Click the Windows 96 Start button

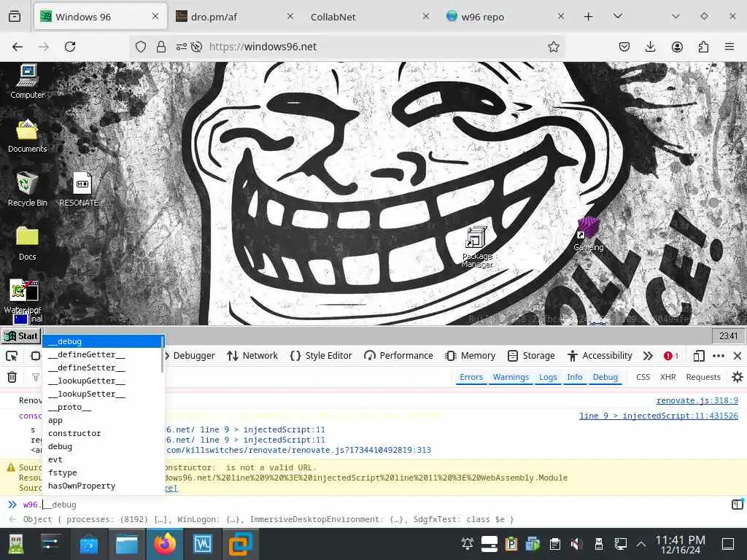pos(21,335)
